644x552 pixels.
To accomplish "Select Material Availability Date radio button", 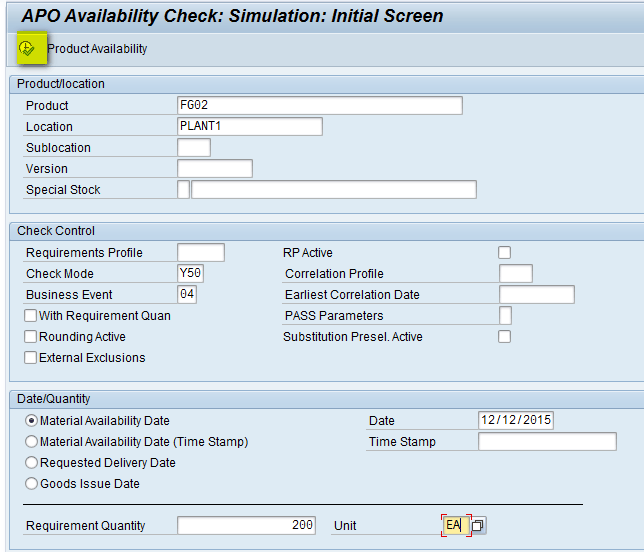I will (31, 421).
